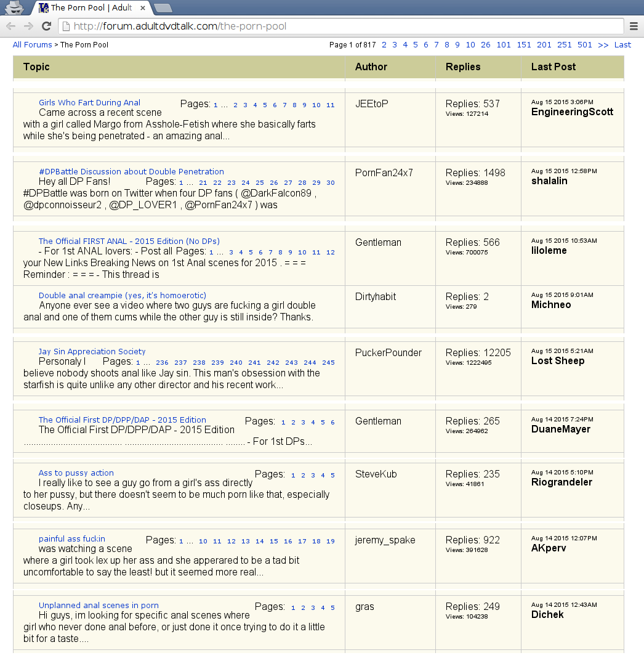
Task: Open page 19 of jeremy_spake's thread
Action: coord(331,542)
